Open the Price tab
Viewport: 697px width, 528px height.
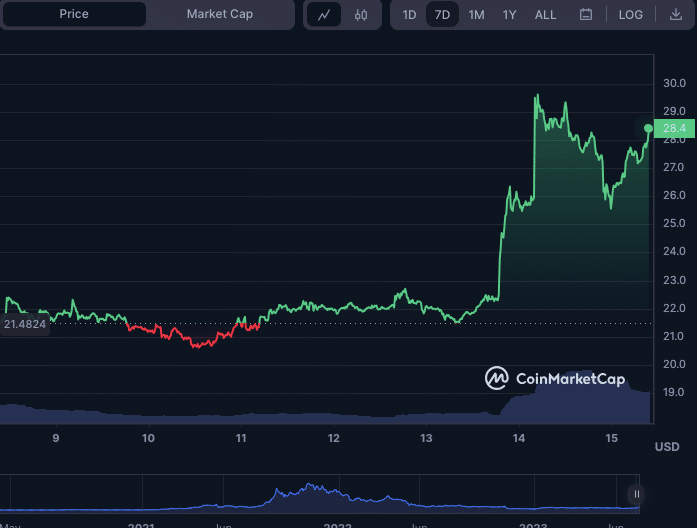click(74, 14)
